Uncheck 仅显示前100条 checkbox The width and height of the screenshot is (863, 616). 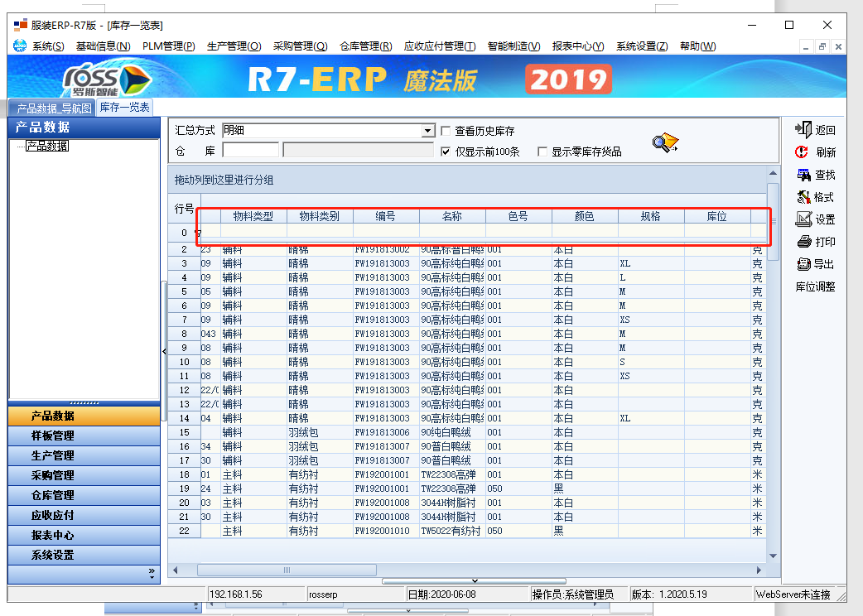pyautogui.click(x=446, y=152)
